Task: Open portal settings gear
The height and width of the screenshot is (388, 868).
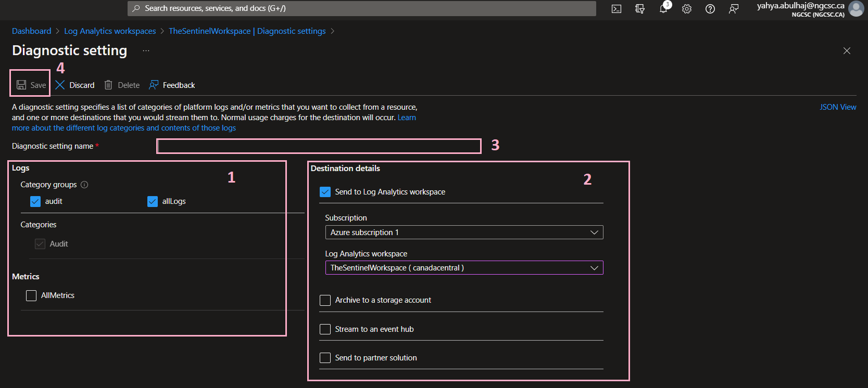Action: tap(687, 9)
